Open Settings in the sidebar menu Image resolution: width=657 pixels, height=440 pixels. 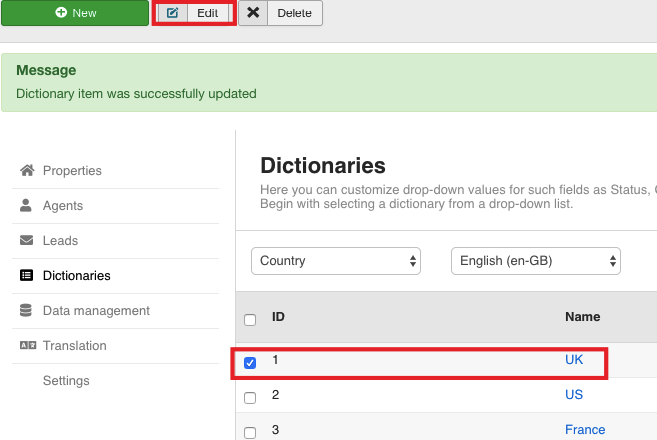(x=66, y=381)
